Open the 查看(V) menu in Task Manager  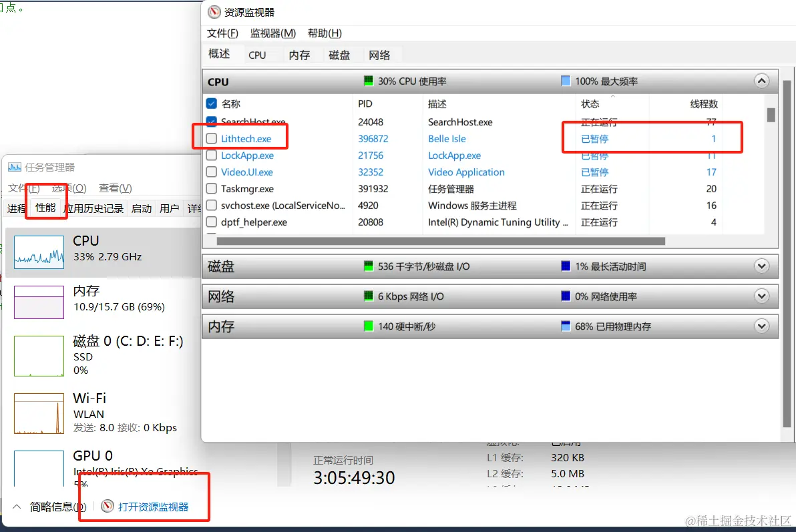116,188
